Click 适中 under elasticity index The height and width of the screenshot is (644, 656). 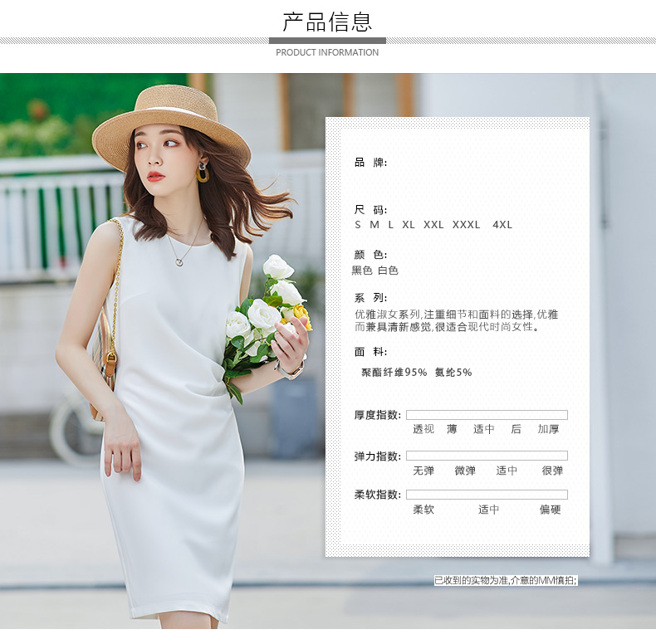pos(507,471)
